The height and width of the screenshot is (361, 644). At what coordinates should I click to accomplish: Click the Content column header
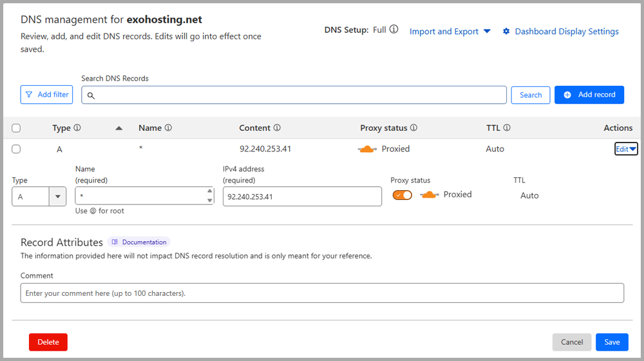[x=254, y=128]
